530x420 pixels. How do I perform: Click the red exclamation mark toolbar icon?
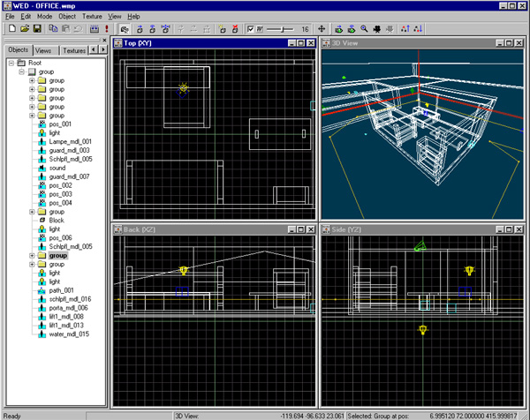click(107, 29)
